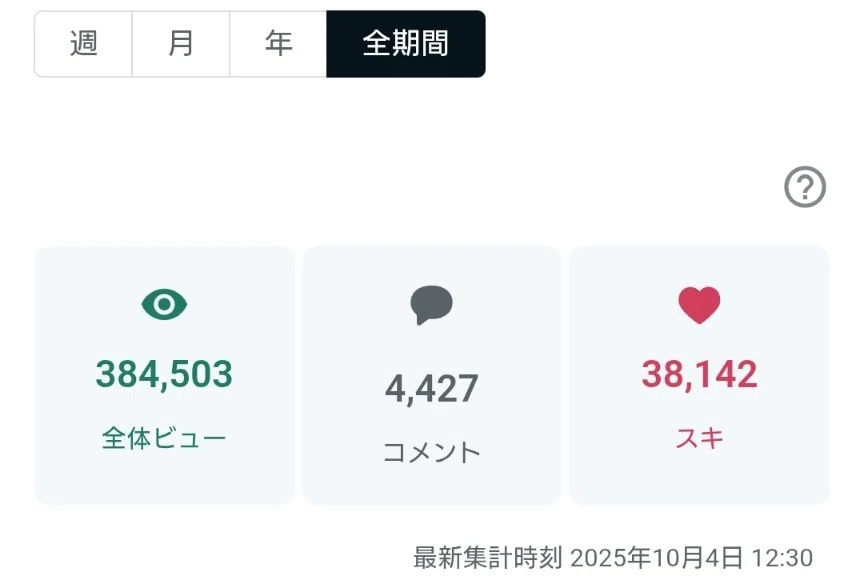This screenshot has width=864, height=576.
Task: Switch to the 年 (year) tab
Action: (278, 44)
